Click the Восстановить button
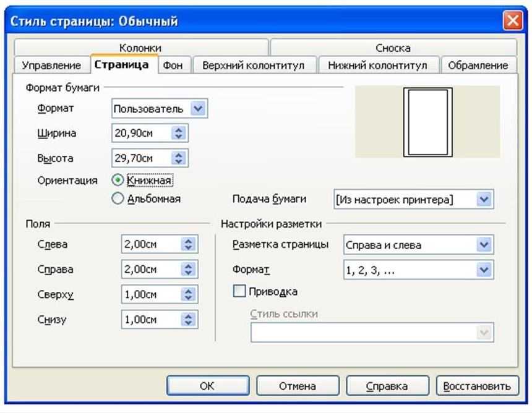The image size is (532, 413). point(477,386)
